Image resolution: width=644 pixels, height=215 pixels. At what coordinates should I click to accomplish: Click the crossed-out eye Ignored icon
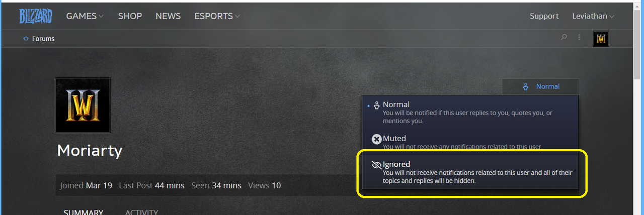coord(376,165)
